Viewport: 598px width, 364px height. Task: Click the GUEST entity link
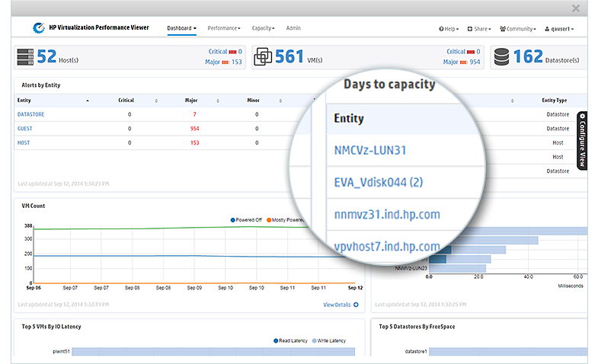(x=25, y=129)
